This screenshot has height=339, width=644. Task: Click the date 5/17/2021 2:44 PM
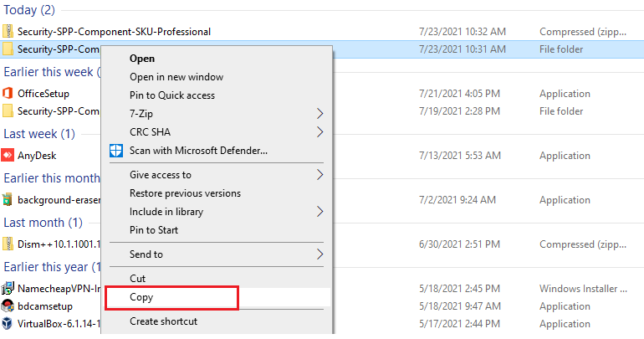click(x=459, y=324)
